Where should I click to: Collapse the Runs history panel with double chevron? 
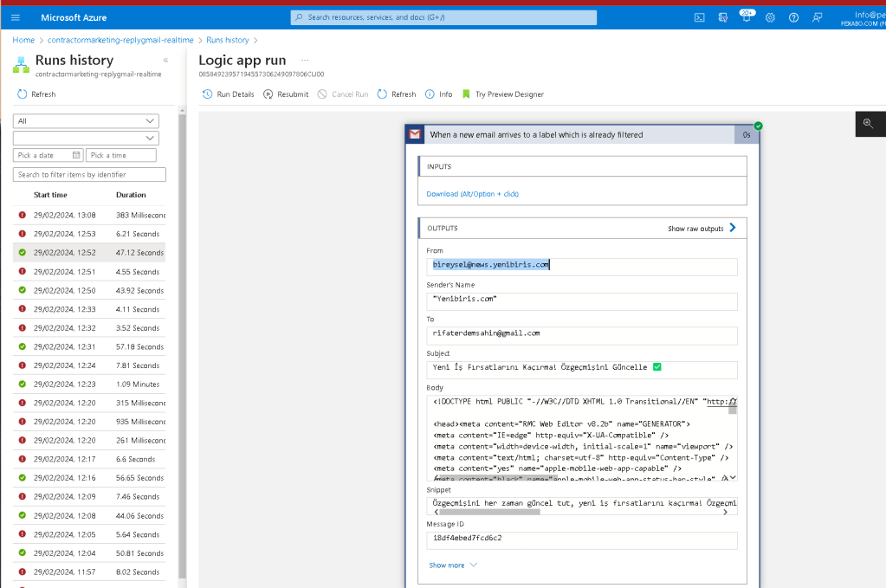click(165, 60)
